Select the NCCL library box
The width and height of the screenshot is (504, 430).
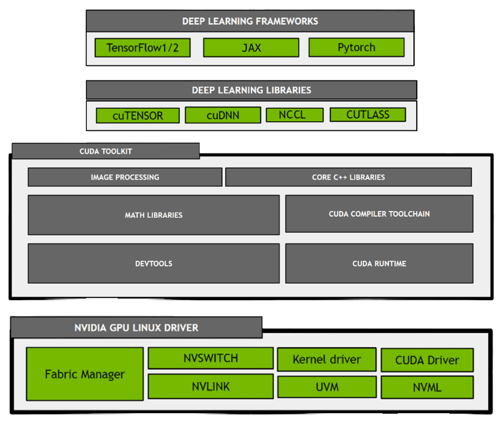click(x=295, y=115)
